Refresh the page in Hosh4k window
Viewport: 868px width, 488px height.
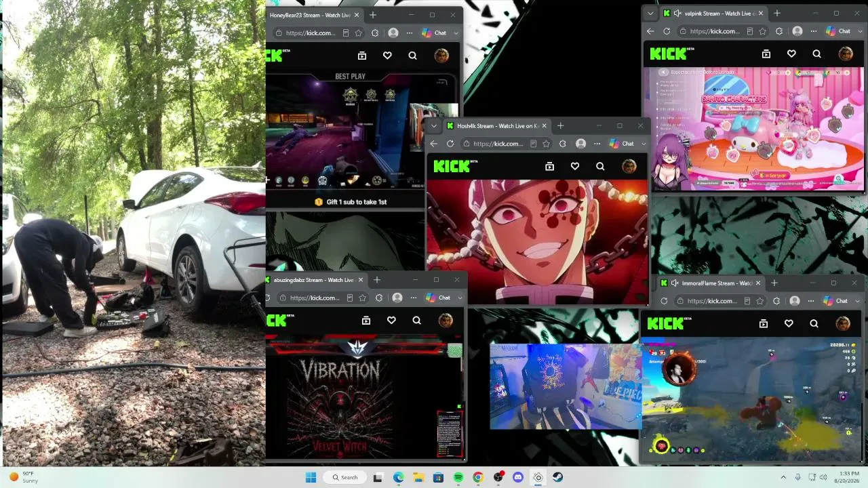coord(450,144)
